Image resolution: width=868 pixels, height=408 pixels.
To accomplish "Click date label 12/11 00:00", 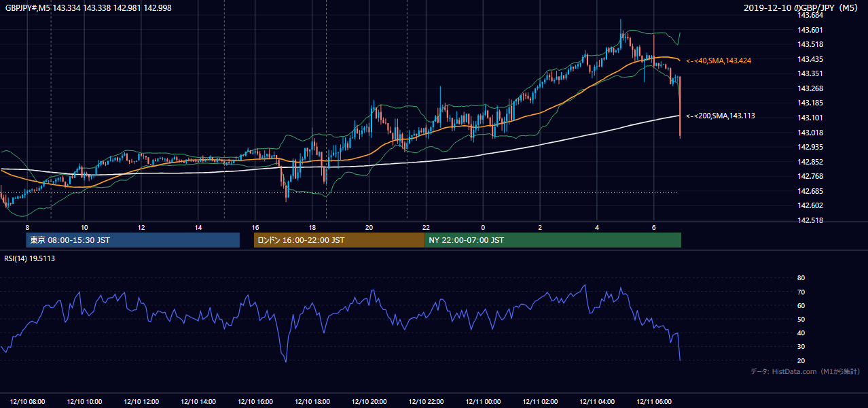I will coord(483,402).
